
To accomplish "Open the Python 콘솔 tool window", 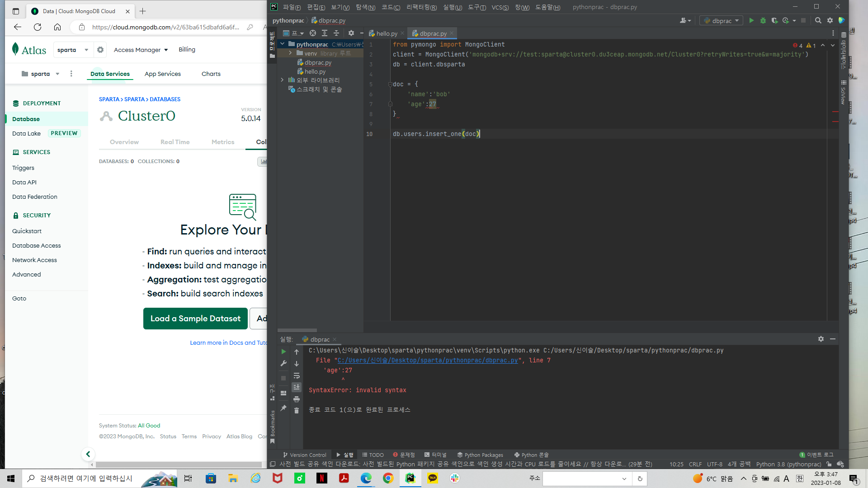I will pyautogui.click(x=531, y=455).
